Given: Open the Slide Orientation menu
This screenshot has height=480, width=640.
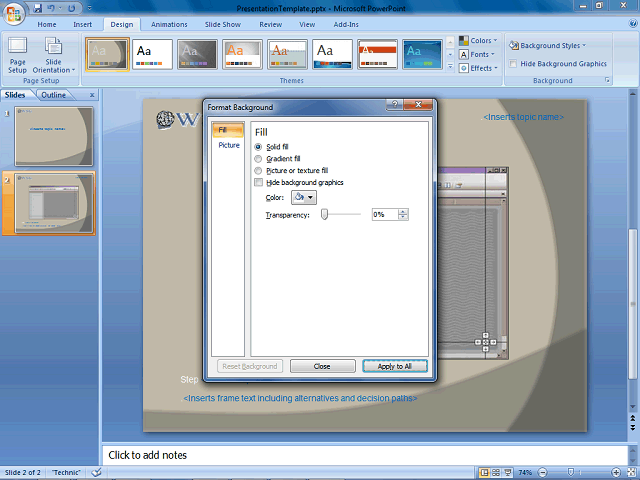Looking at the screenshot, I should click(x=53, y=55).
